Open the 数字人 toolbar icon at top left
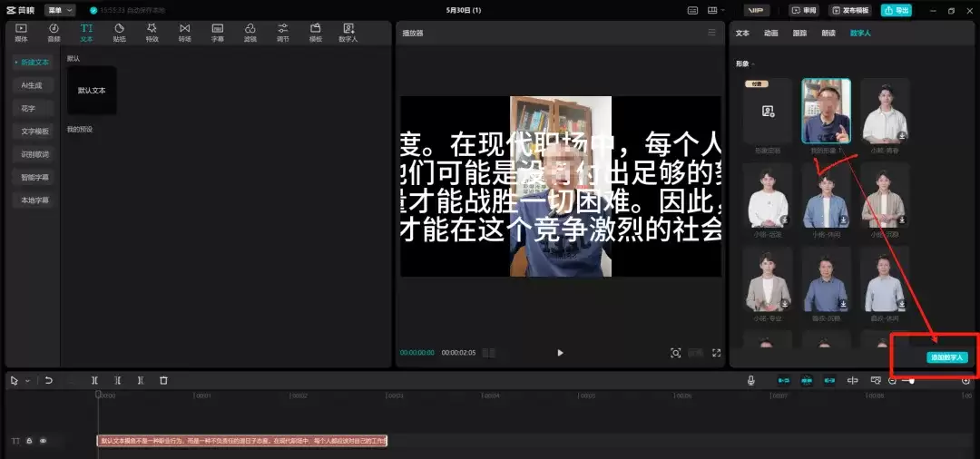 (348, 33)
